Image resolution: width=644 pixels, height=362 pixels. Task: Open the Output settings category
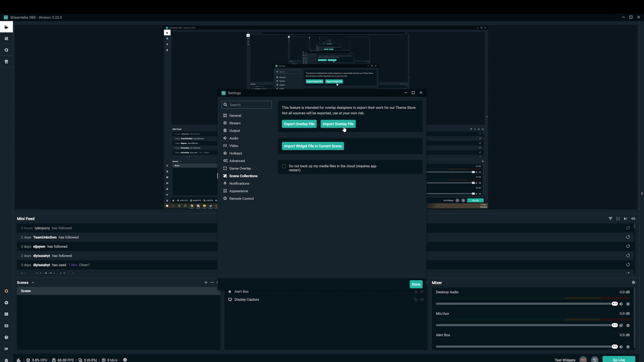[x=234, y=130]
